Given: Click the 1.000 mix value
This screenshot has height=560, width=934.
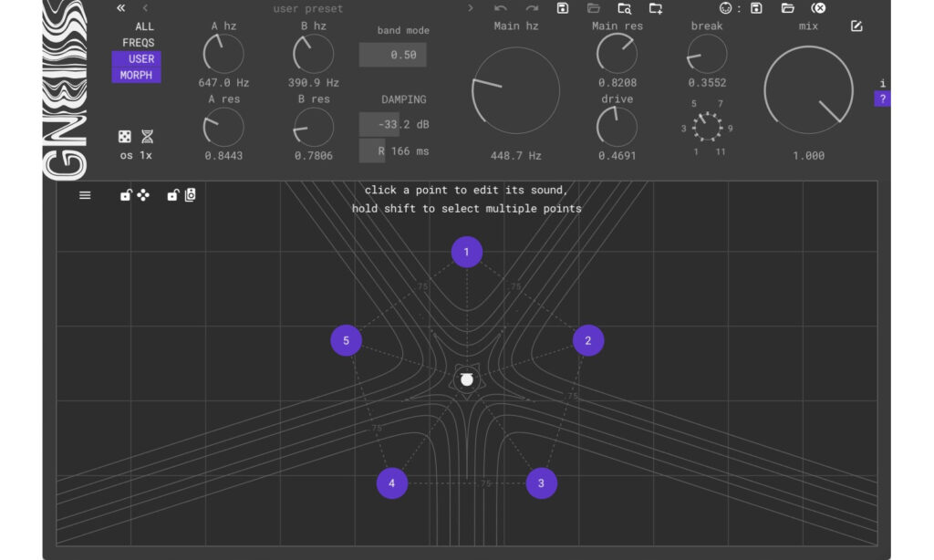Looking at the screenshot, I should coord(808,155).
